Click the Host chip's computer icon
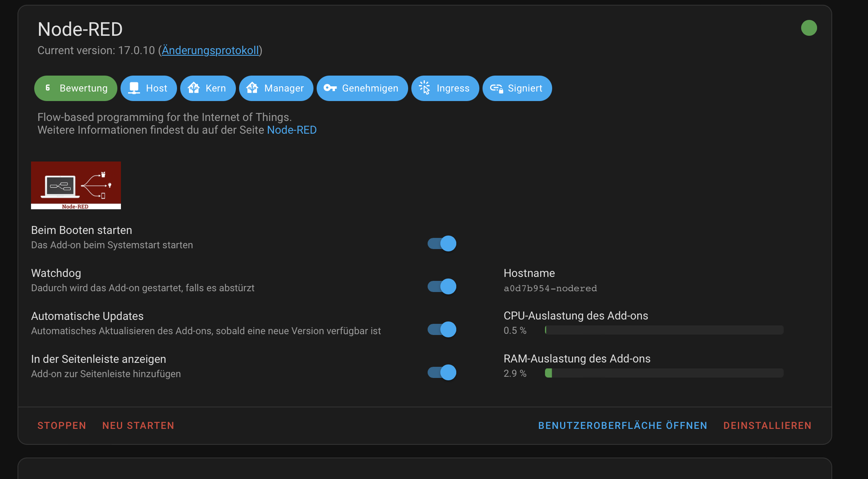 (x=134, y=88)
